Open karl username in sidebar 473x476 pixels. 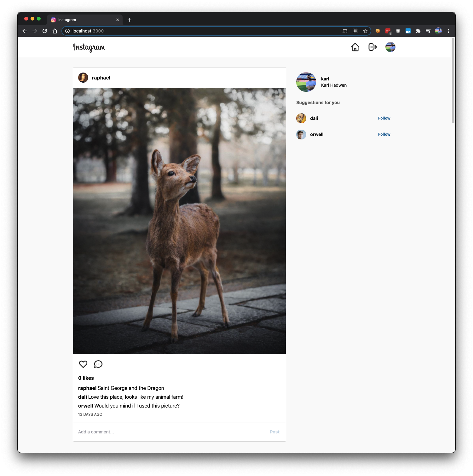pos(325,79)
